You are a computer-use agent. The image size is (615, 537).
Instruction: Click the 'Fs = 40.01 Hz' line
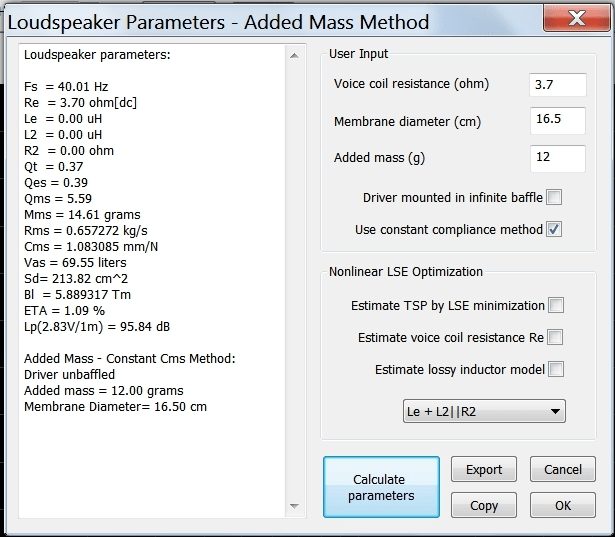[66, 86]
